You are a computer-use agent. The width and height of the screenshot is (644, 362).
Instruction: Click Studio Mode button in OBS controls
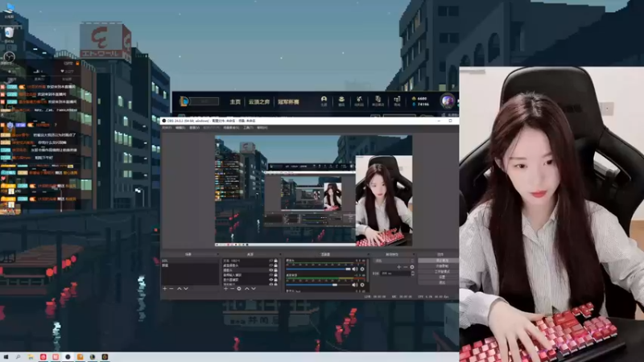439,271
